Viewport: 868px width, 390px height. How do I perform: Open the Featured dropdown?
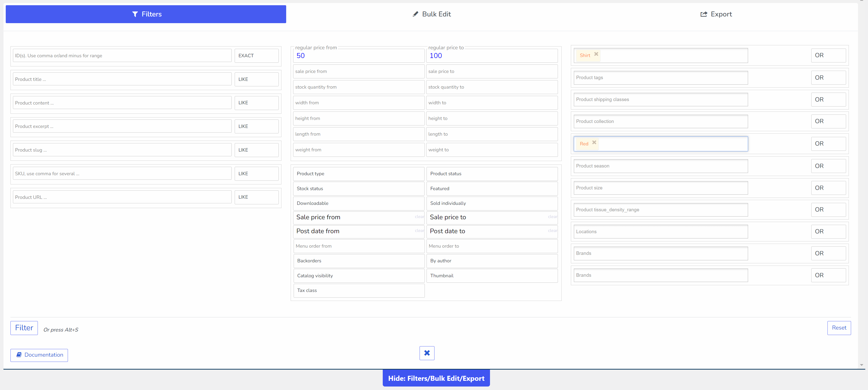tap(492, 188)
